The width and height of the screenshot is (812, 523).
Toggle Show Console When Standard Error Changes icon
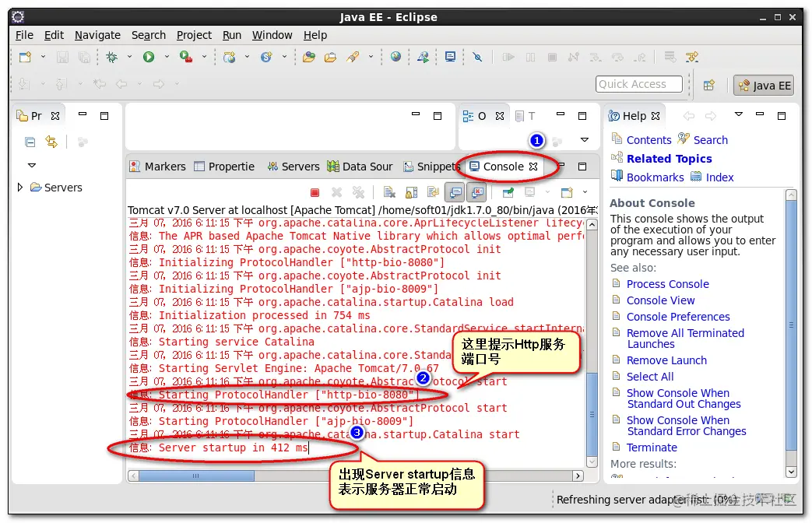(477, 193)
